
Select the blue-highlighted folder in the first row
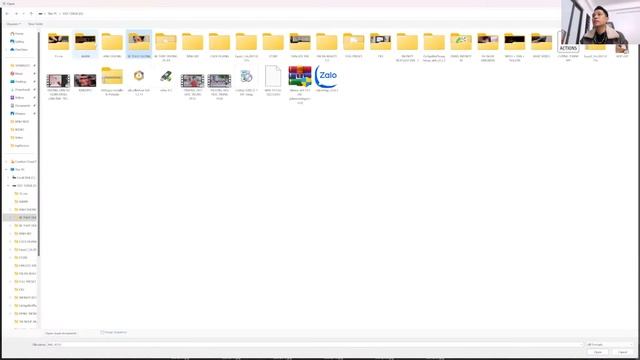click(139, 44)
